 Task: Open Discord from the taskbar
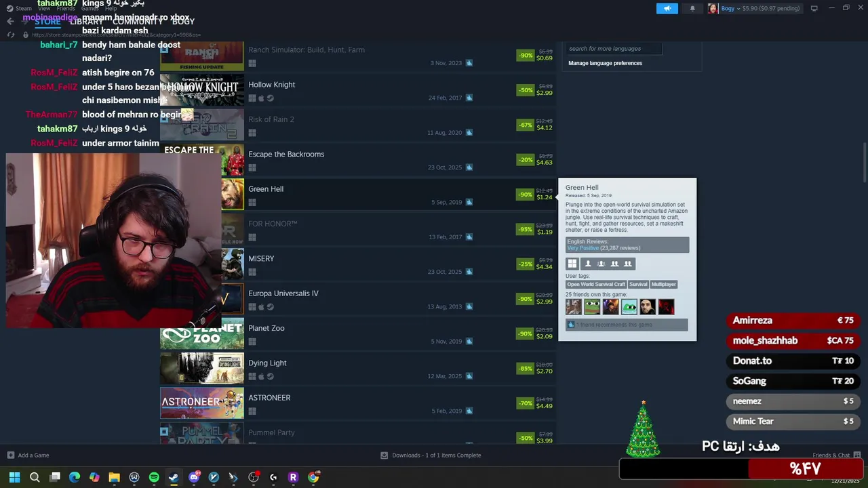point(194,477)
